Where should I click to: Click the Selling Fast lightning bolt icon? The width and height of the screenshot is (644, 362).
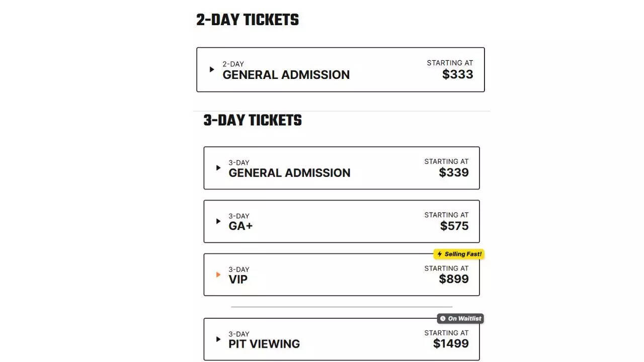[x=439, y=254]
